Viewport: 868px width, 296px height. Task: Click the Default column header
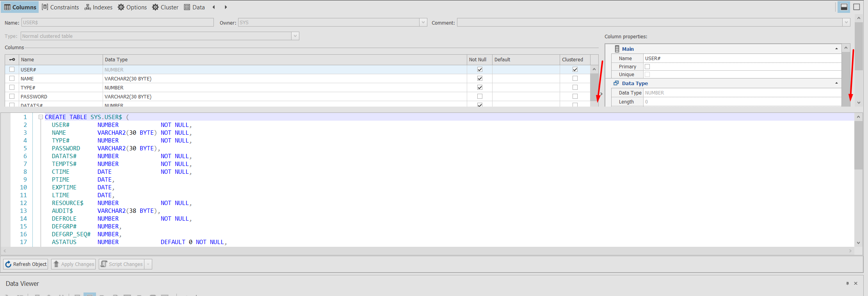tap(526, 60)
